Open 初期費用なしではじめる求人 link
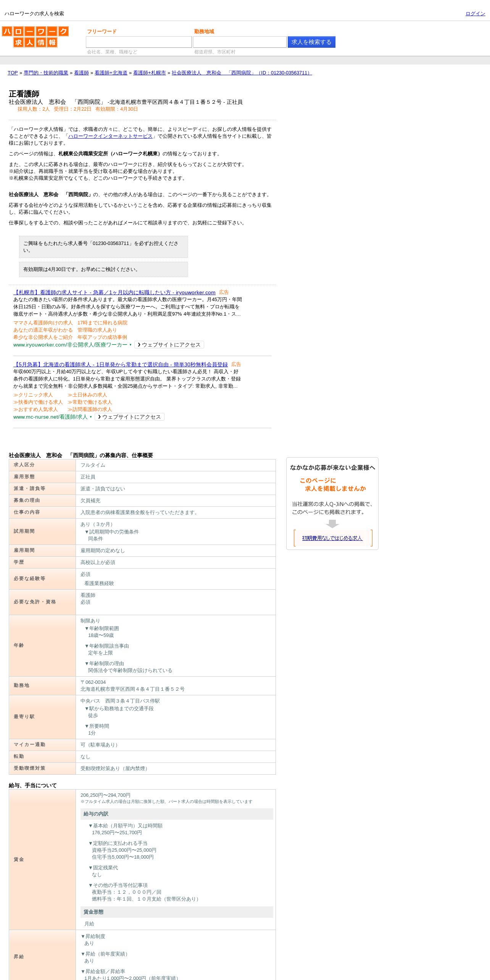Image resolution: width=490 pixels, height=980 pixels. coord(332,538)
